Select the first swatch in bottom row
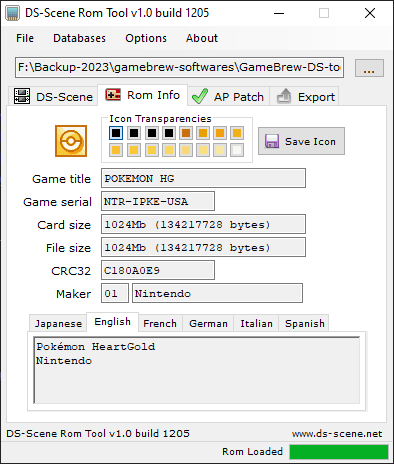 [116, 150]
